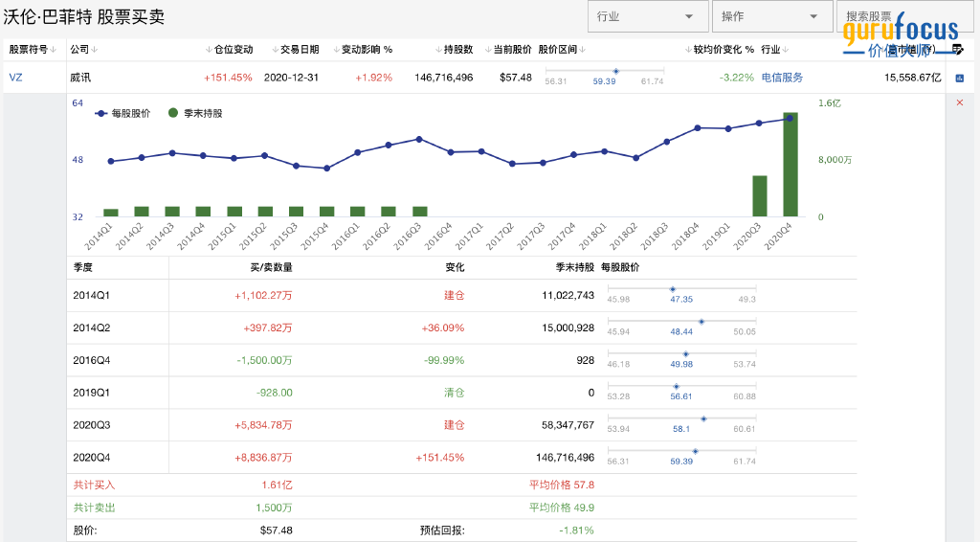Sort by 股价区间 column arrow
This screenshot has height=542, width=980.
583,50
